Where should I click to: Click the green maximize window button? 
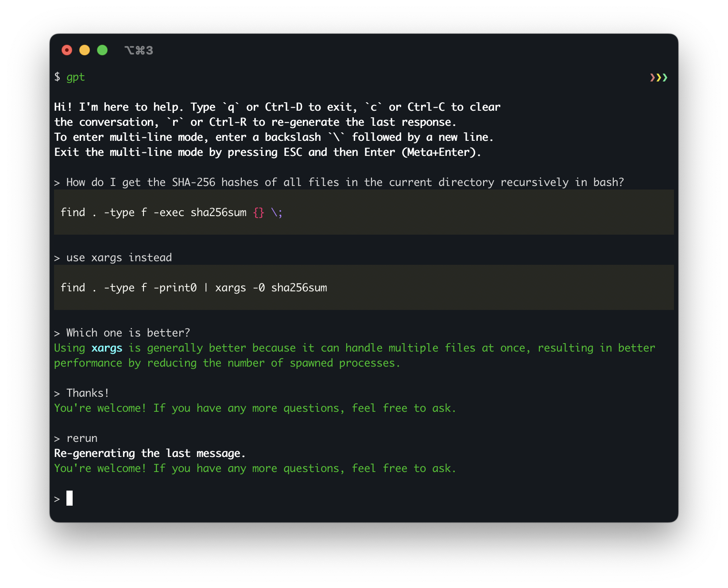click(102, 50)
